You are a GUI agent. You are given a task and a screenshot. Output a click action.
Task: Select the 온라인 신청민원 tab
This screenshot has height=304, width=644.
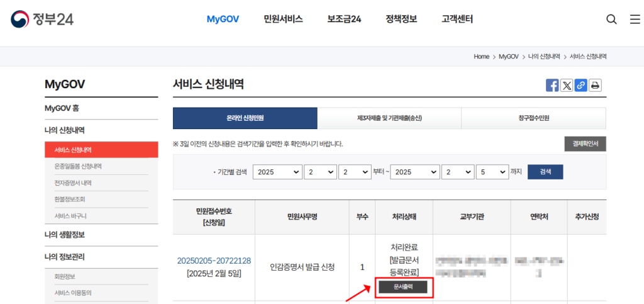tap(245, 118)
